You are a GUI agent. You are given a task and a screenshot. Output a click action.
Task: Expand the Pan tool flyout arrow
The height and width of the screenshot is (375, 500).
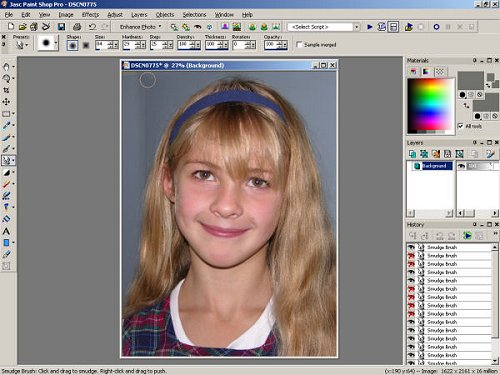(x=13, y=67)
